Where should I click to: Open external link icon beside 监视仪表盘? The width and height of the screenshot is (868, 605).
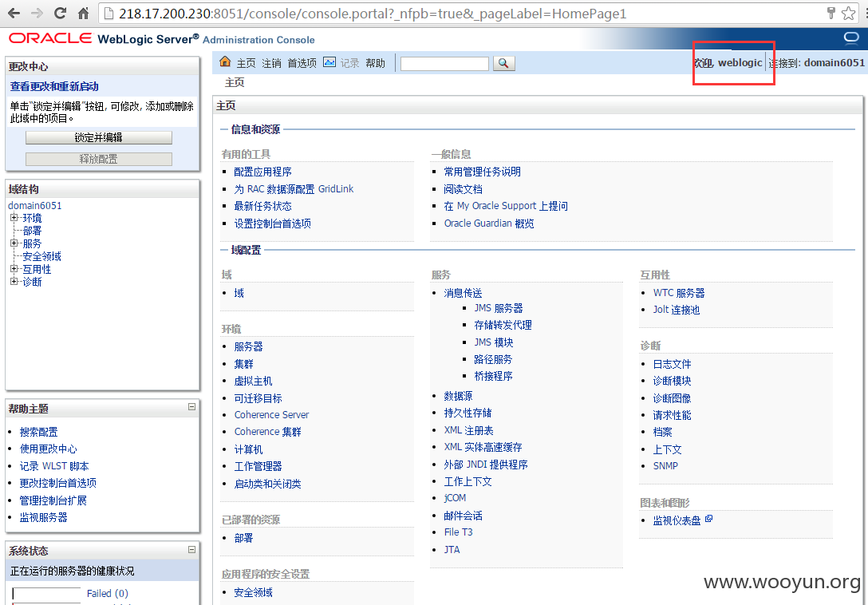click(708, 519)
